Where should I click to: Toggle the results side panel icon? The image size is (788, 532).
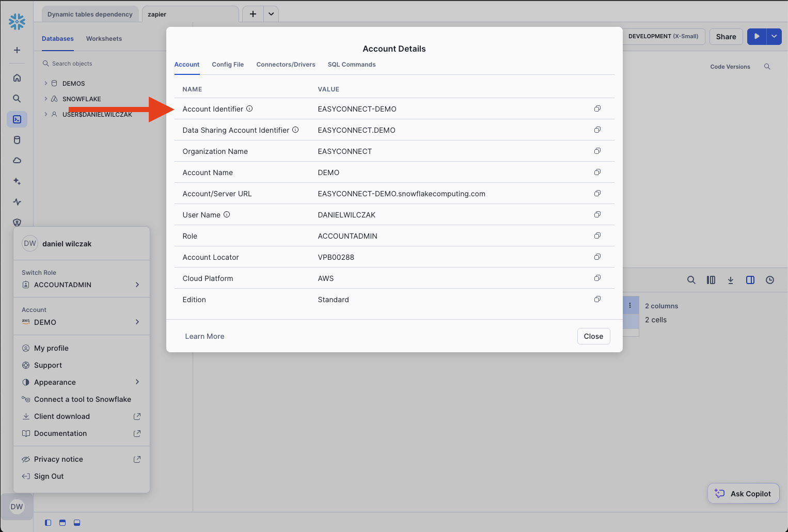tap(750, 280)
